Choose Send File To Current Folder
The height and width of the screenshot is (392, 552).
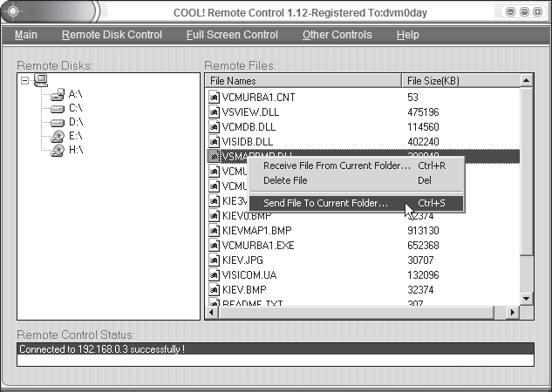(325, 203)
